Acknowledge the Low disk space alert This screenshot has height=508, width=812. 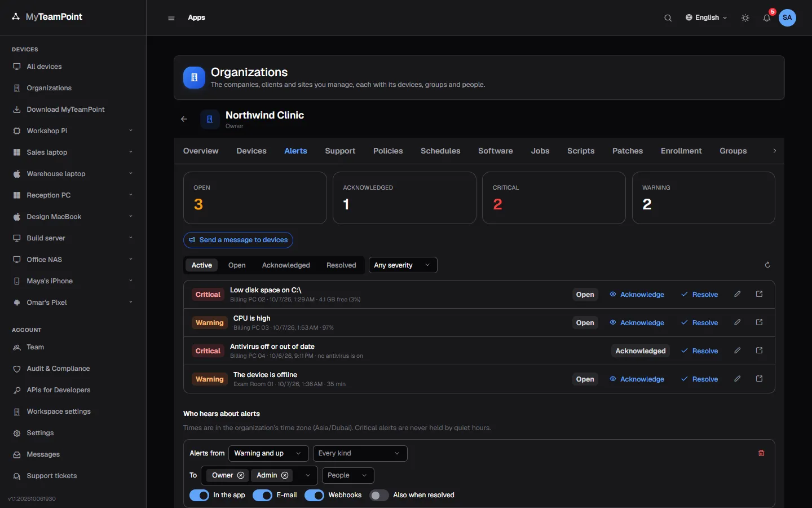point(637,295)
